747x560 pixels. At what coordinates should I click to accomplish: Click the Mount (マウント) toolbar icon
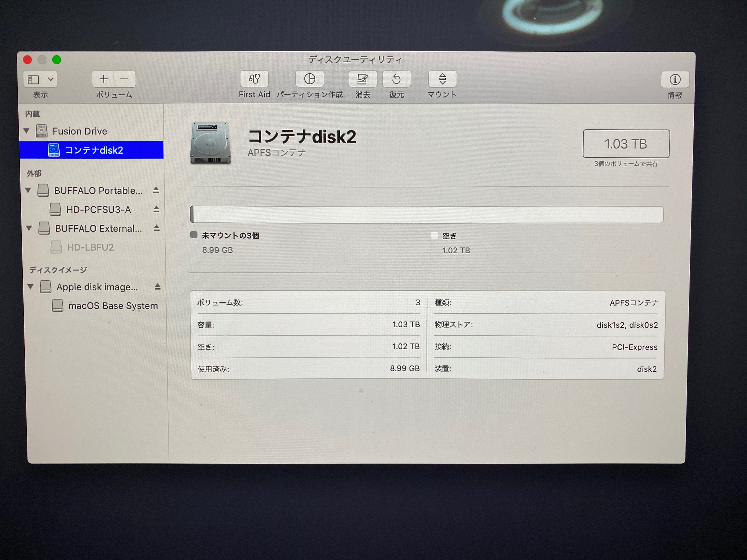click(442, 79)
